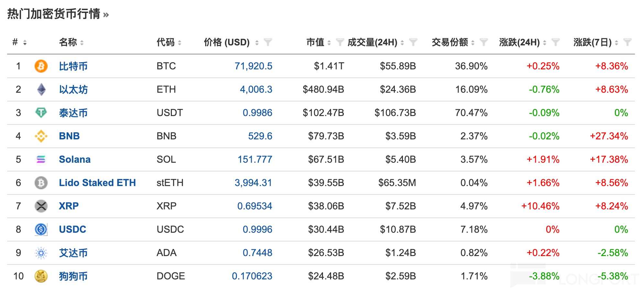
Task: Click the BNB yellow logo icon
Action: click(41, 136)
